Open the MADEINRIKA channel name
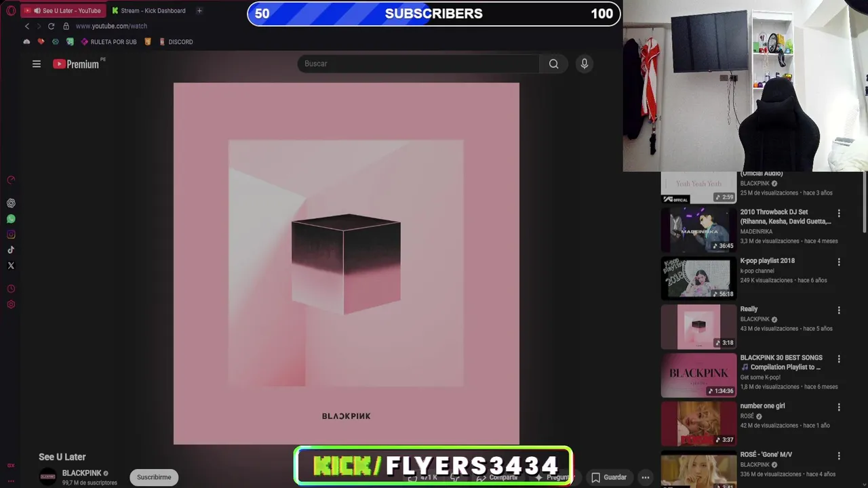 [x=756, y=232]
